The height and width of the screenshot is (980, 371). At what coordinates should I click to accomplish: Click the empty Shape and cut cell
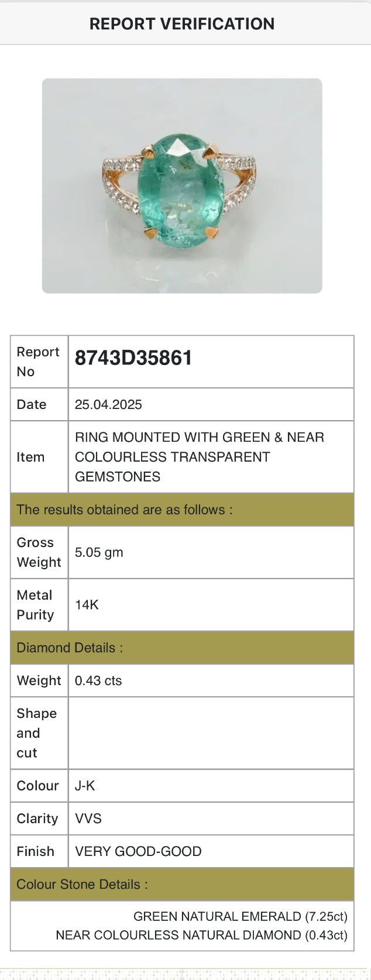click(211, 733)
